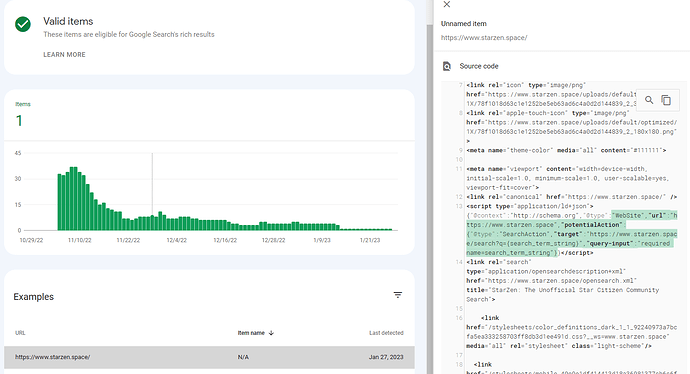Click the 11/10/22 chart axis label
The image size is (690, 374).
[x=80, y=240]
